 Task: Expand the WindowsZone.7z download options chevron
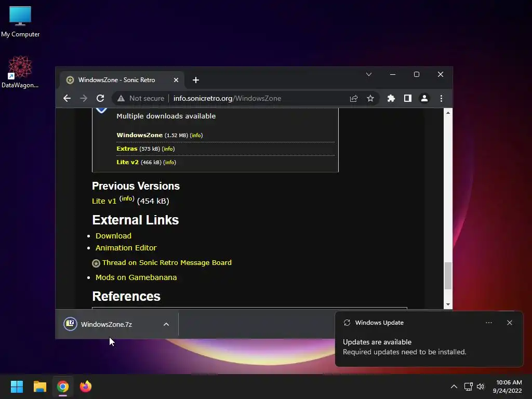[x=166, y=324]
